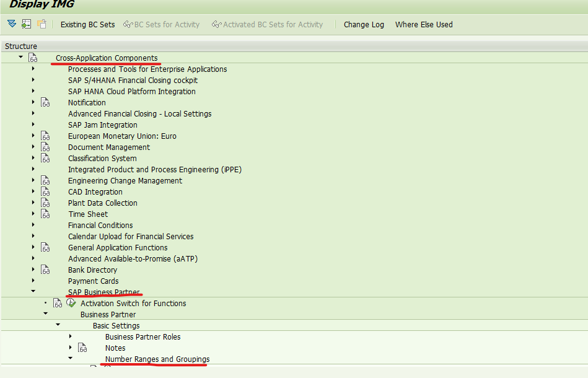The height and width of the screenshot is (378, 588).
Task: Click the third toolbar icon with document sheets
Action: pos(42,24)
